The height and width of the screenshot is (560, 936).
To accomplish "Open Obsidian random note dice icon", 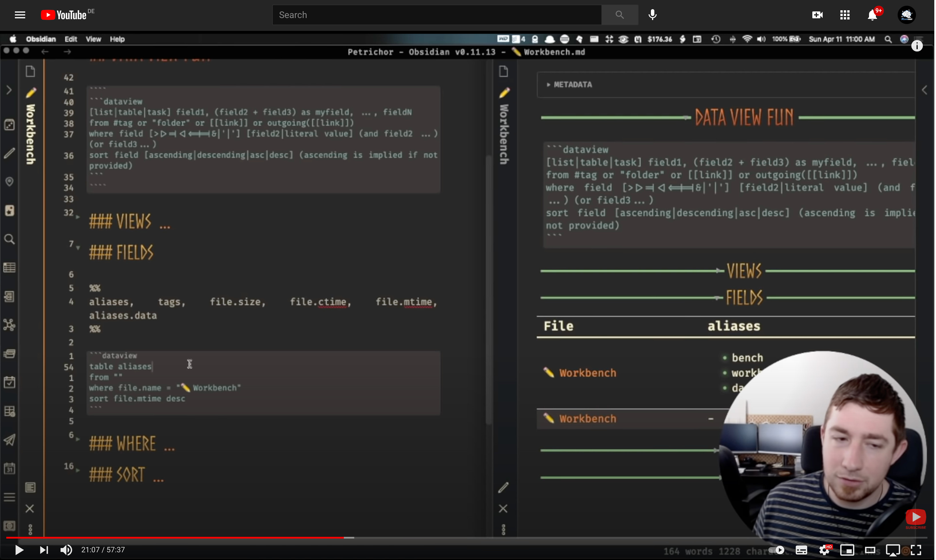I will (9, 124).
